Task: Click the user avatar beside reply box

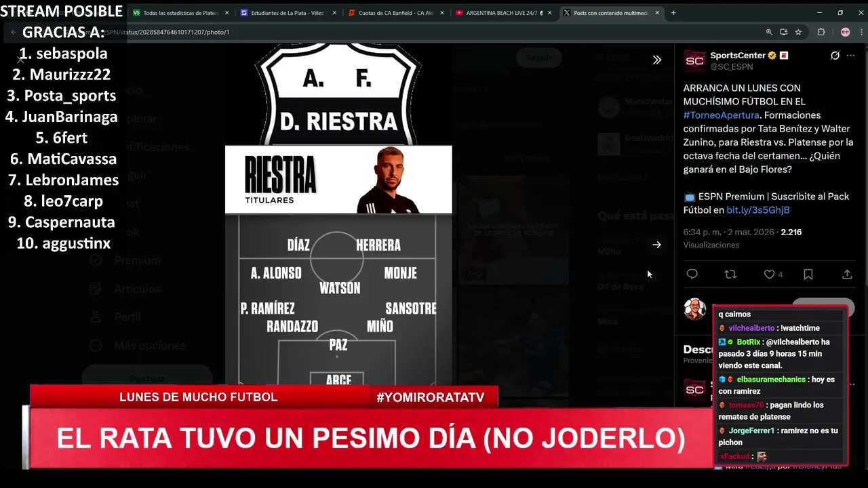Action: click(694, 309)
